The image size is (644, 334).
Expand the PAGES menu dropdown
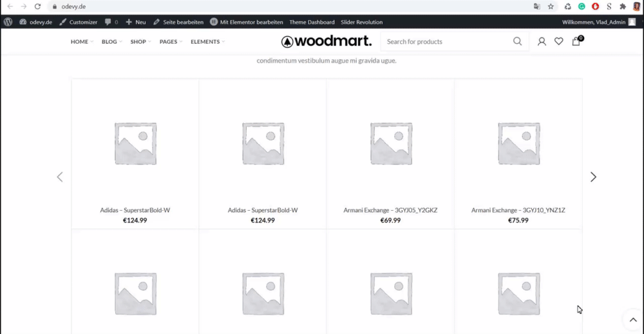[x=171, y=41]
